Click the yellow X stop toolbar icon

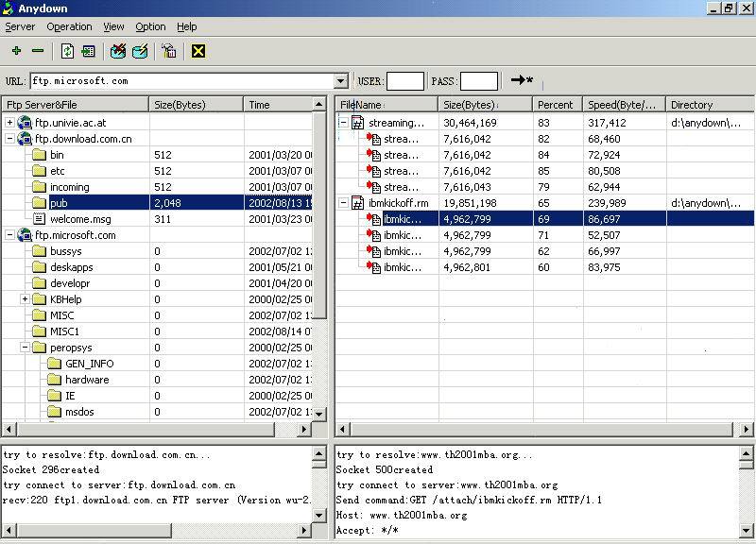tap(198, 51)
